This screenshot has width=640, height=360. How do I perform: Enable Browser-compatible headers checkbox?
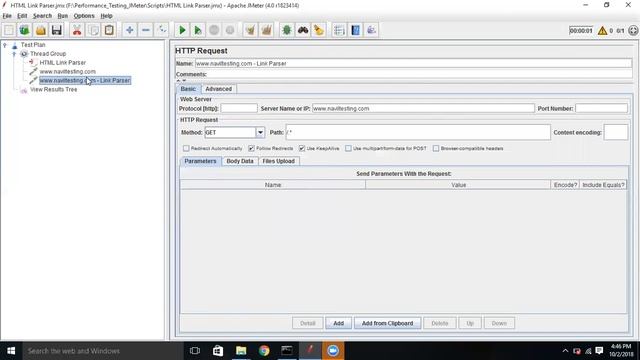[436, 148]
